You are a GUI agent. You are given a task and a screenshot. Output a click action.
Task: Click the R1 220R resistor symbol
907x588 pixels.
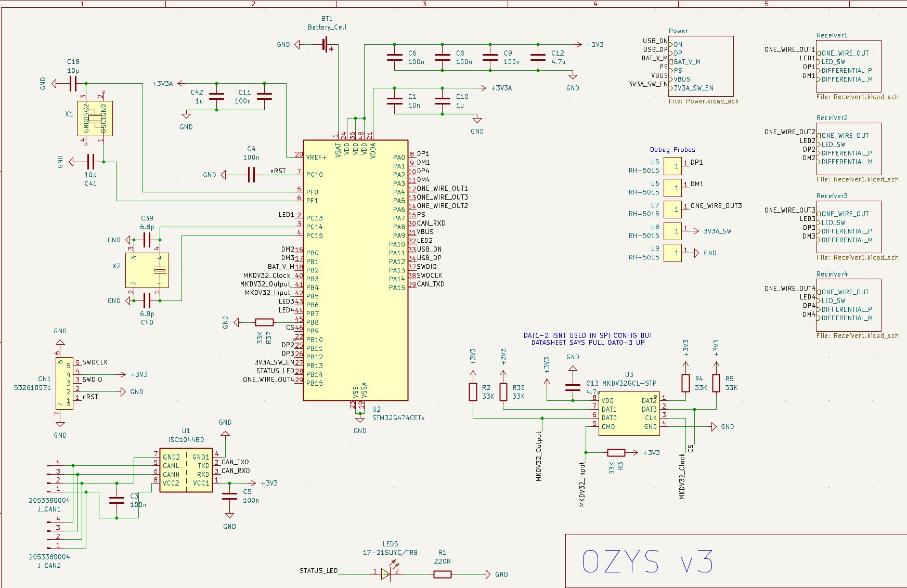pos(443,574)
